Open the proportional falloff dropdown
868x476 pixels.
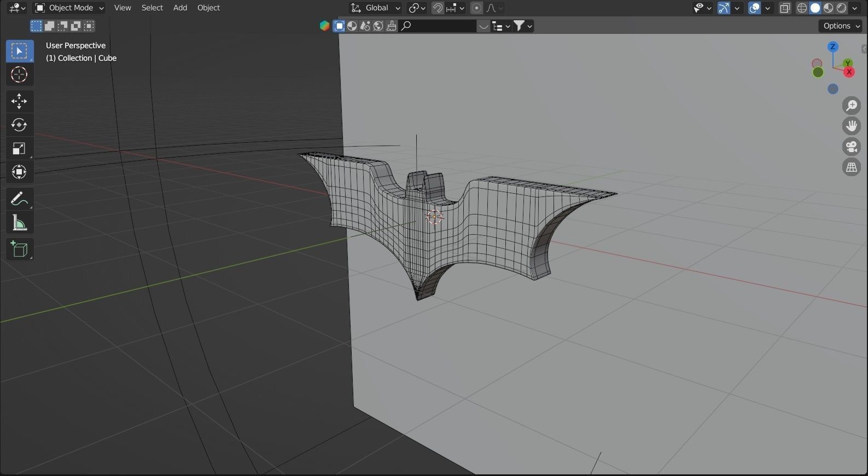(494, 8)
